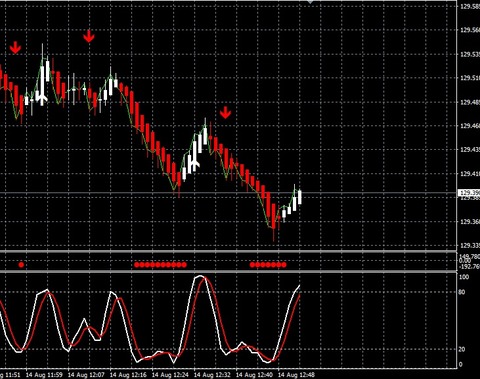Click the stochastic 20 level label

(462, 349)
